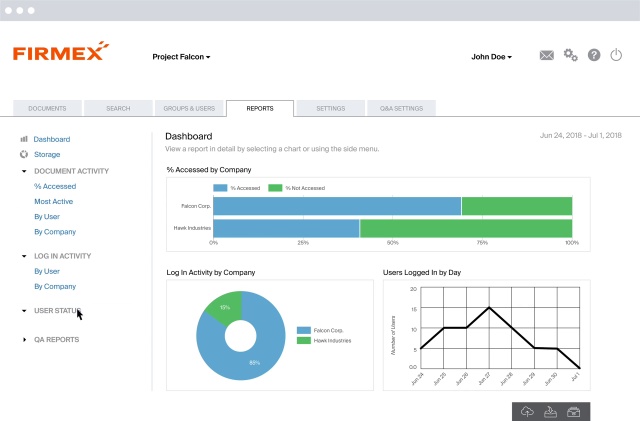Click the cloud upload icon

[527, 412]
